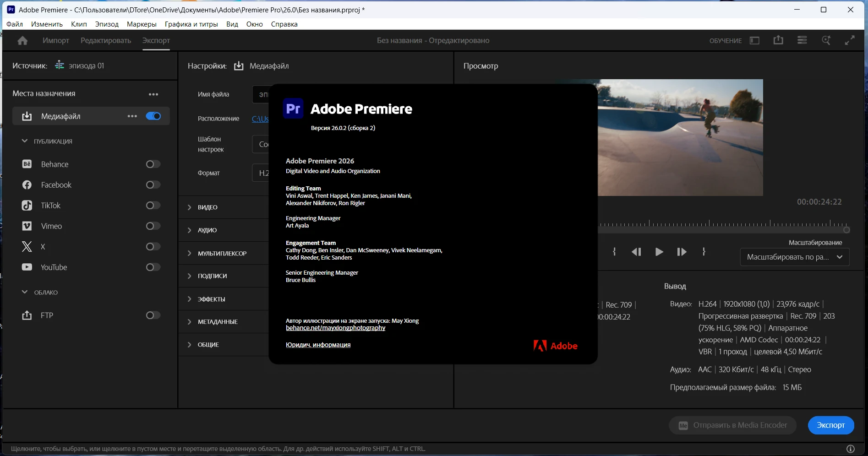Open the Markers menu
Screen dimensions: 868x456
tap(142, 24)
